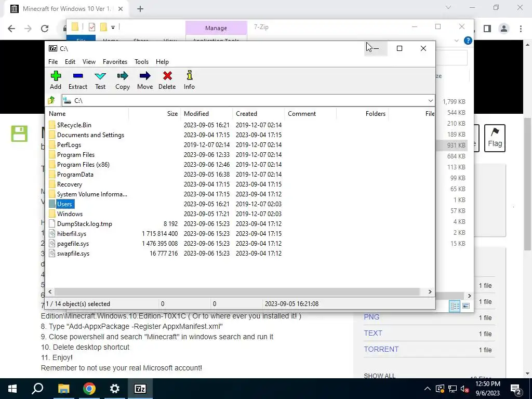Select Documents and Settings folder
The width and height of the screenshot is (532, 399).
(x=90, y=135)
